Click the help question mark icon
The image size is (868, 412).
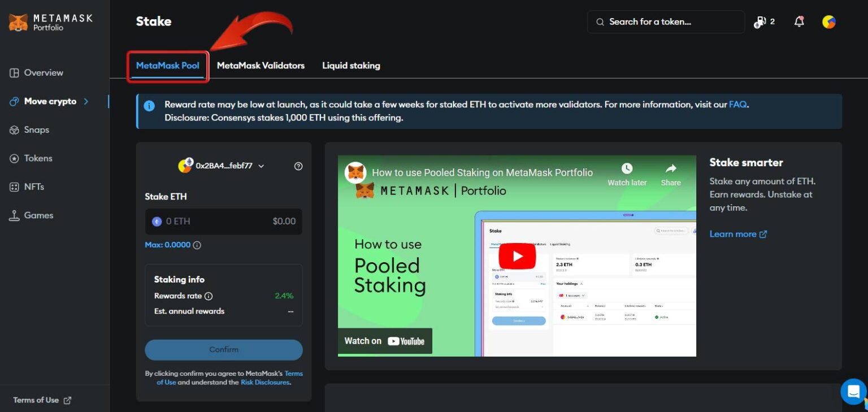pyautogui.click(x=298, y=166)
